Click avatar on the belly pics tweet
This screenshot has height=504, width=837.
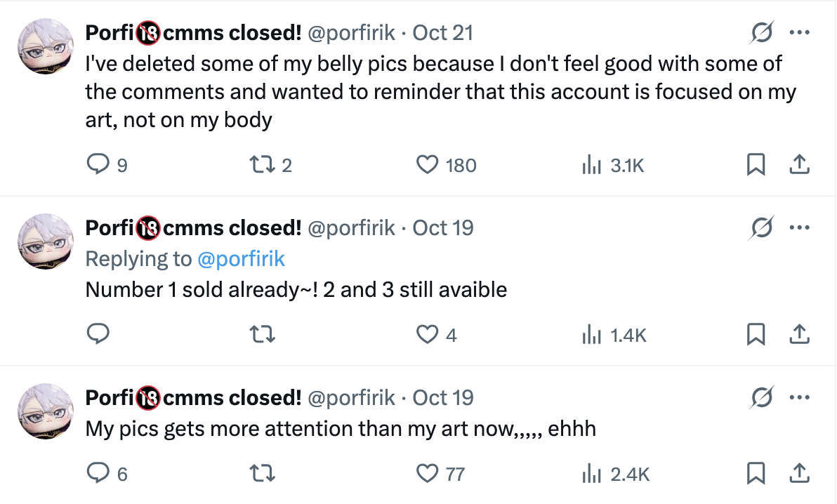(x=45, y=45)
